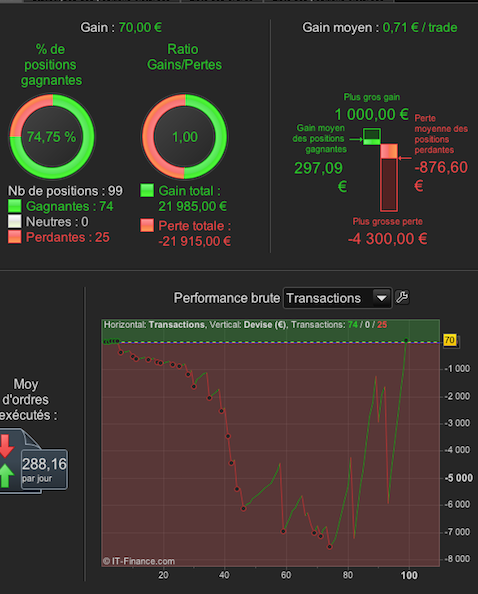
Task: Click the 'Plus gros gain' label
Action: click(x=372, y=97)
